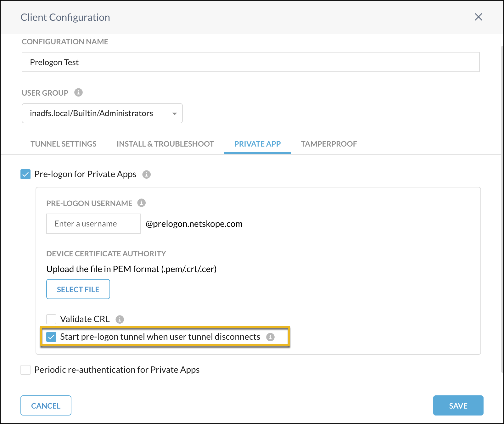
Task: Go to the Tamperproof tab
Action: click(329, 144)
